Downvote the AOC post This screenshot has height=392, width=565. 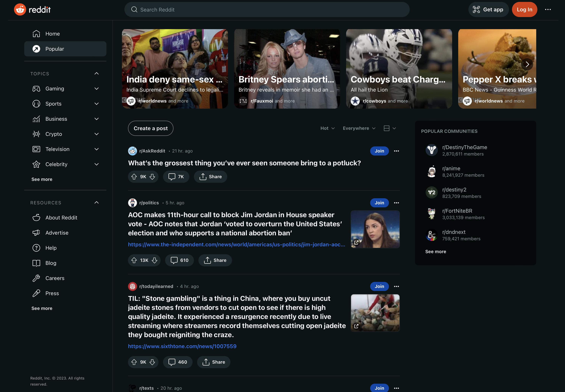pyautogui.click(x=155, y=260)
